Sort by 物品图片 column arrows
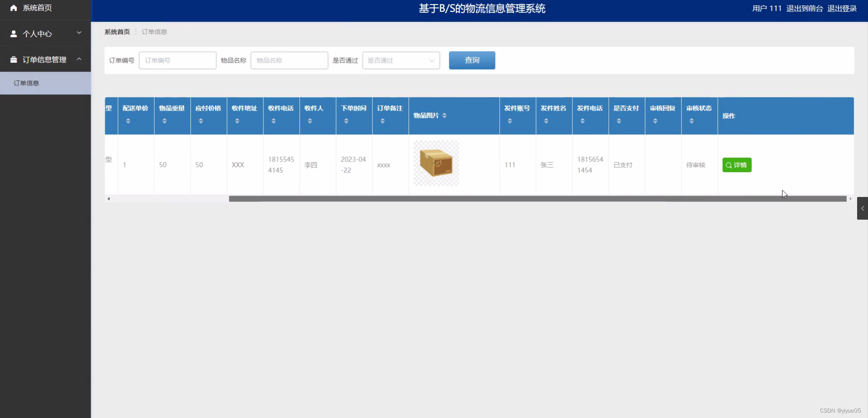This screenshot has height=418, width=868. coord(444,115)
